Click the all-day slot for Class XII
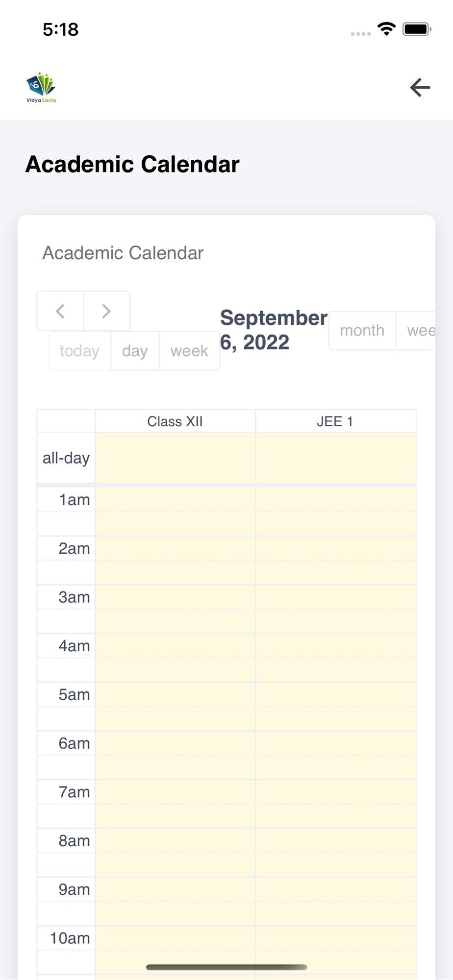453x980 pixels. point(175,458)
